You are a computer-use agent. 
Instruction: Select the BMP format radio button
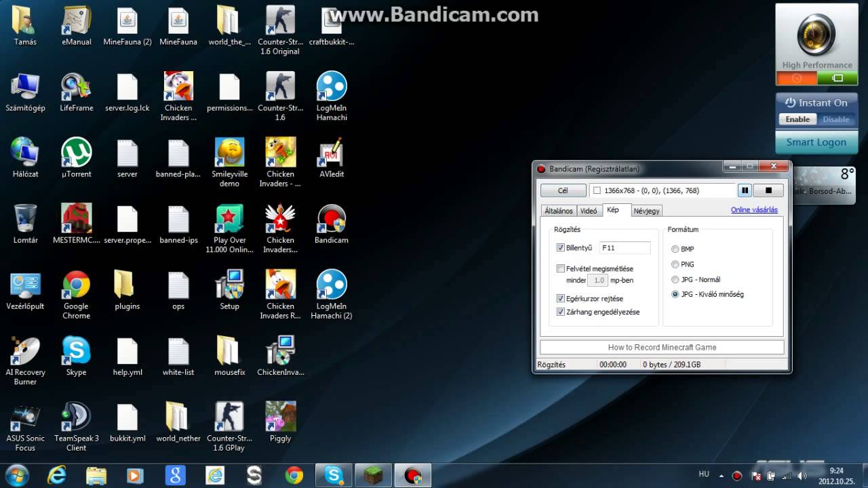click(675, 249)
